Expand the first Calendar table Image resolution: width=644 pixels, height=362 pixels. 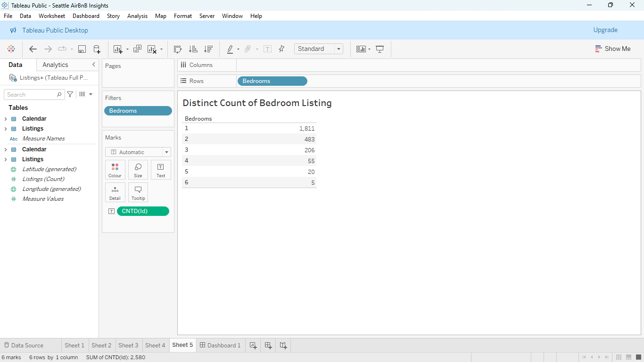(x=6, y=119)
